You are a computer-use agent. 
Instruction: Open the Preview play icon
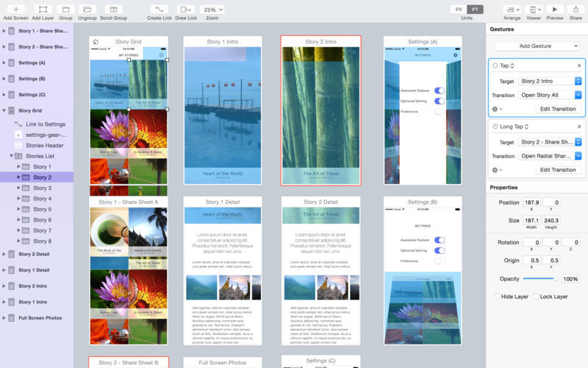click(x=555, y=9)
